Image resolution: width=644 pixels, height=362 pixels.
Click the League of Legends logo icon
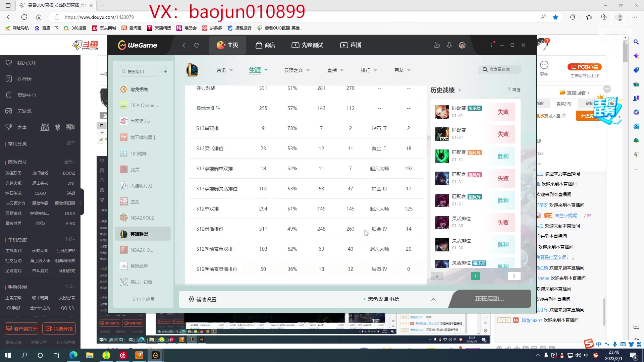[192, 70]
